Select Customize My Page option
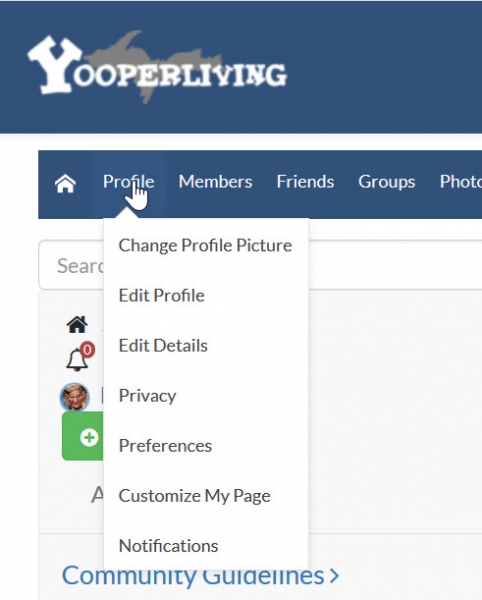 194,496
